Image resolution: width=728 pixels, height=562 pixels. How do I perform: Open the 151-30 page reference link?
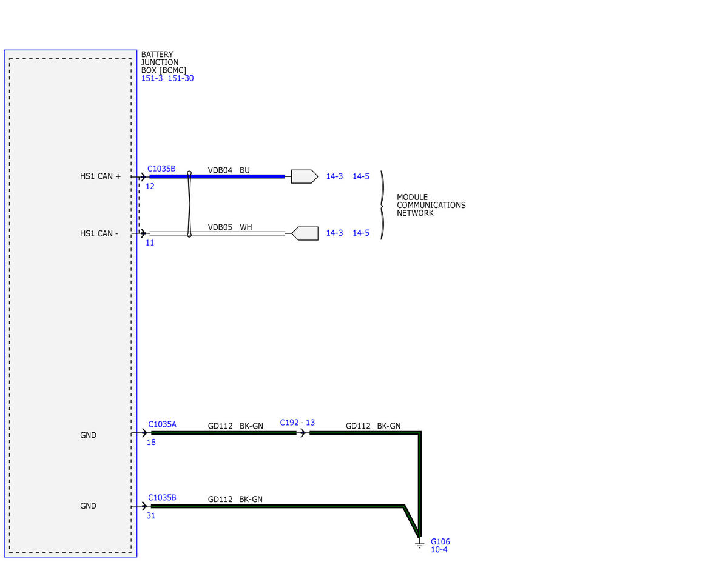(x=181, y=78)
